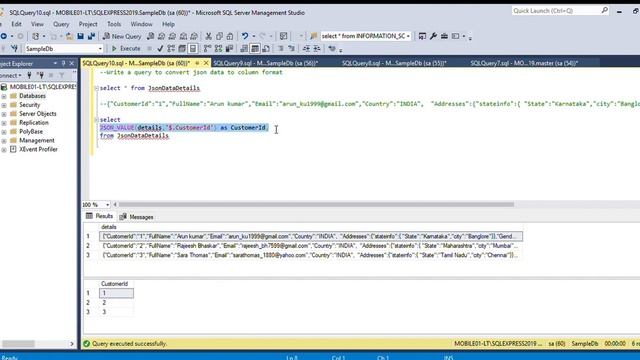
Task: Execute the current SQL query
Action: 126,49
